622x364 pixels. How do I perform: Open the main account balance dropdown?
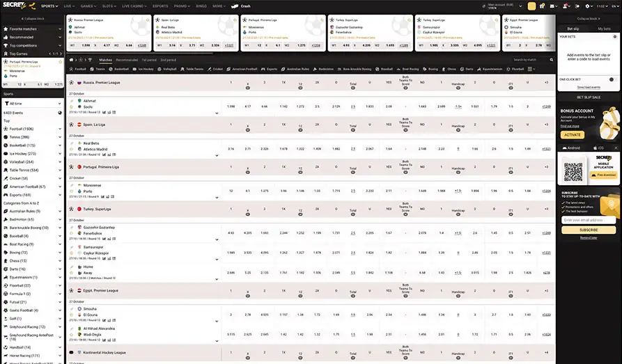(520, 6)
